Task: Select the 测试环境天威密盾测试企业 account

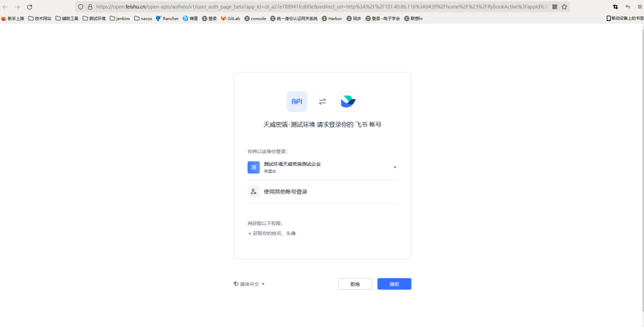Action: pos(323,168)
